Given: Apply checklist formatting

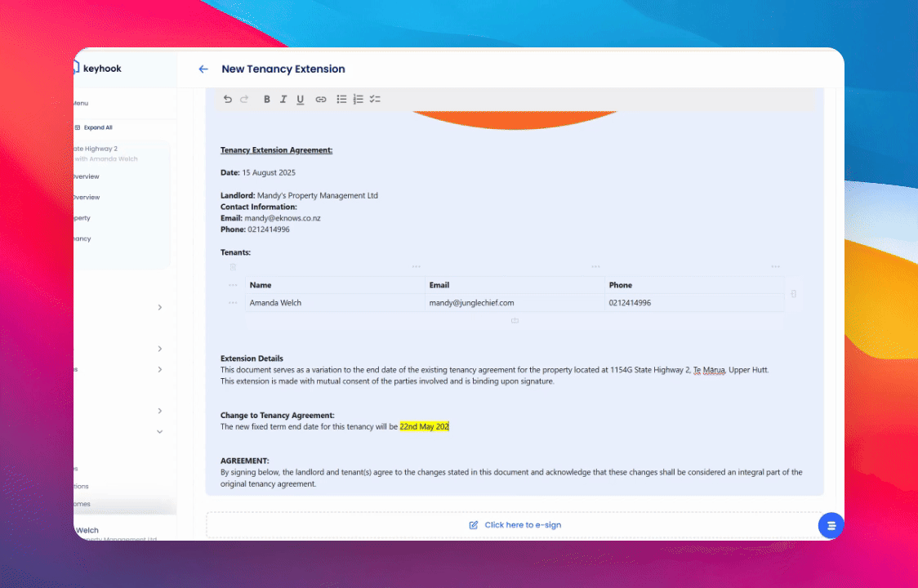Looking at the screenshot, I should pyautogui.click(x=375, y=99).
